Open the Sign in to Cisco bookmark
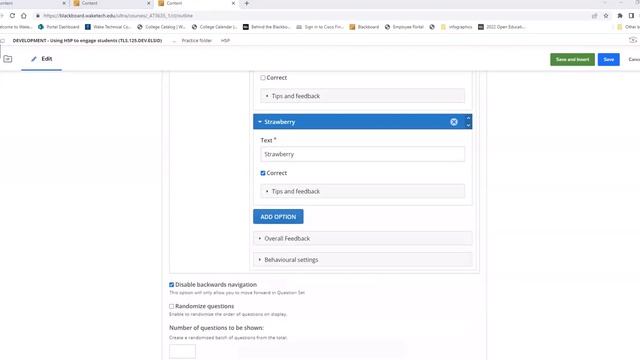This screenshot has width=640, height=360. [320, 27]
